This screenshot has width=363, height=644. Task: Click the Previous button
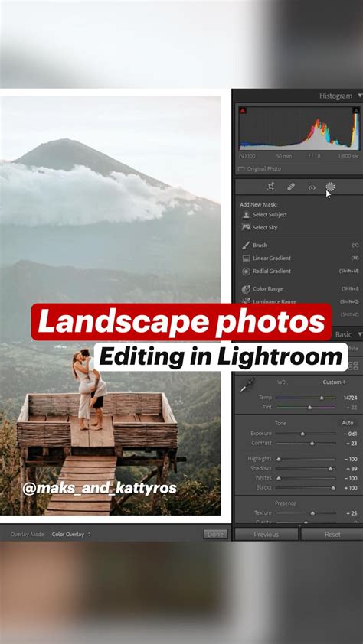[x=266, y=535]
